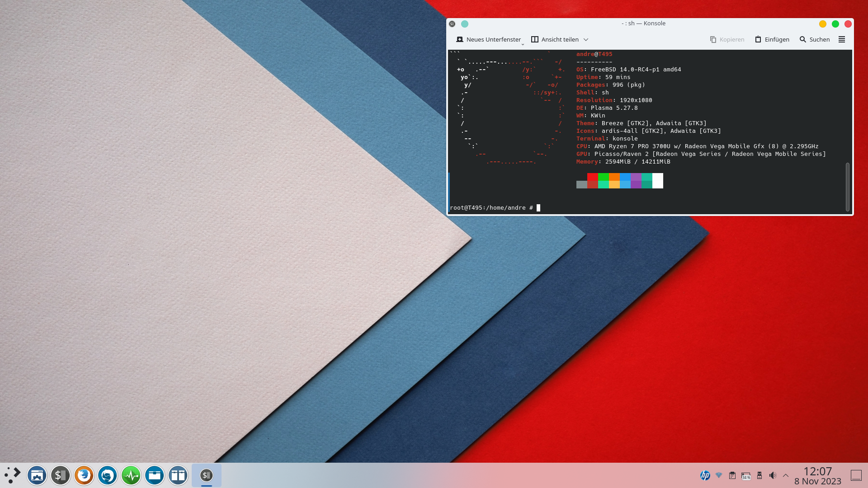Image resolution: width=868 pixels, height=488 pixels.
Task: Click the Konsole icon in the window titlebar
Action: (452, 23)
